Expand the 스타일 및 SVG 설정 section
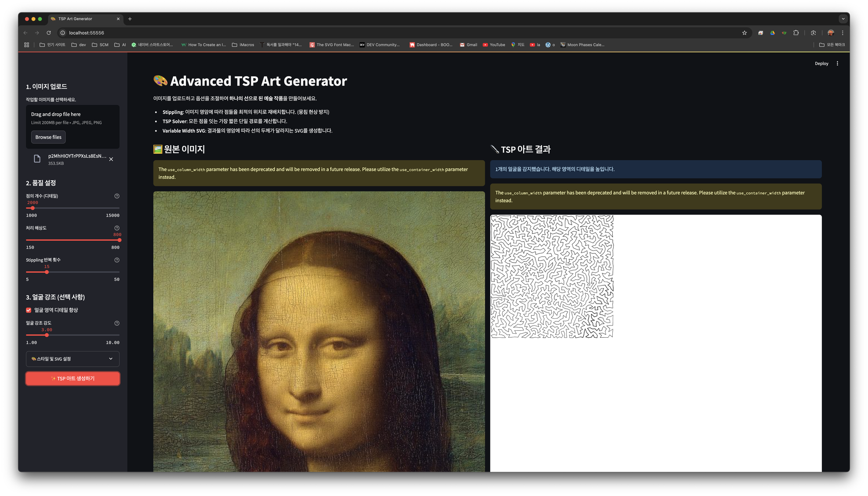Image resolution: width=868 pixels, height=496 pixels. click(72, 359)
